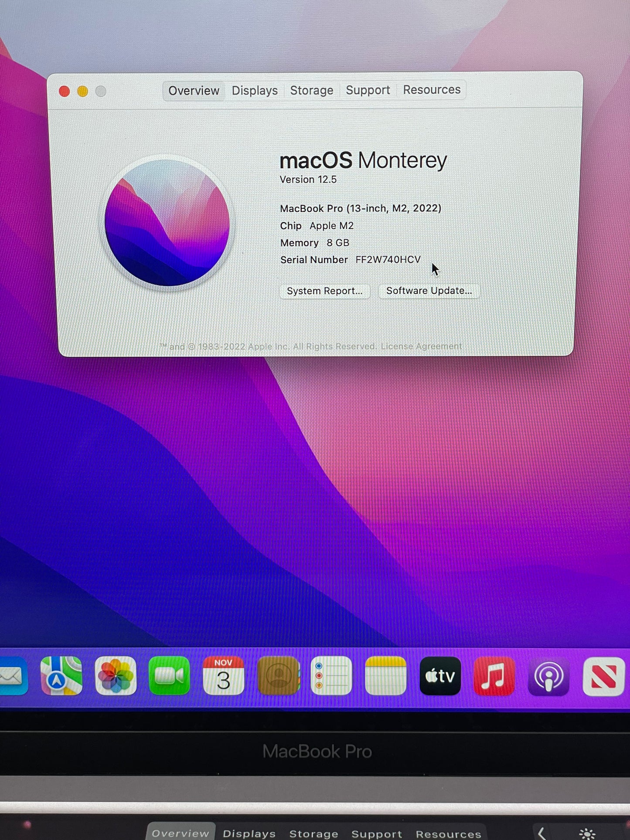Launch Maps from the Dock

[61, 676]
